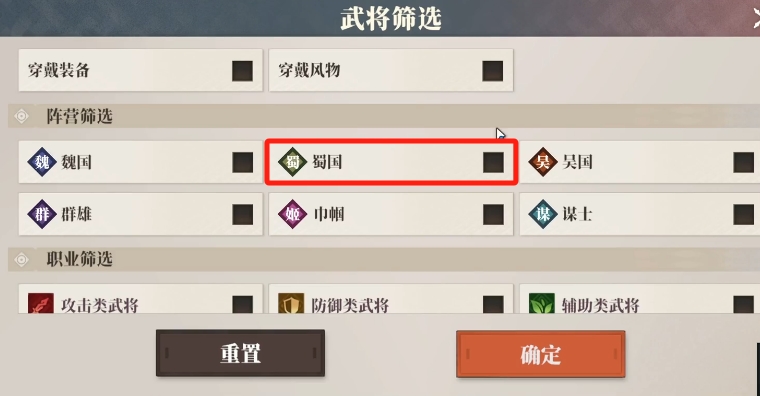Close the 武将筛选 dialog
Viewport: 760px width, 396px height.
coord(756,19)
